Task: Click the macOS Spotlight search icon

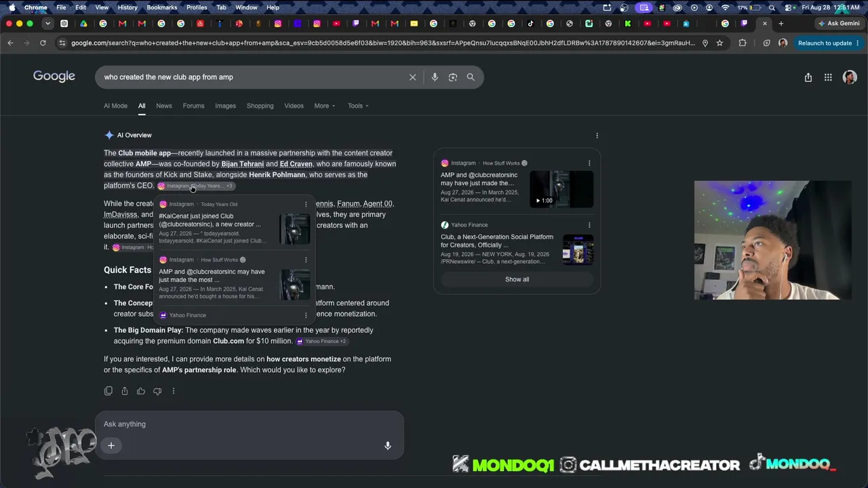Action: coord(772,7)
